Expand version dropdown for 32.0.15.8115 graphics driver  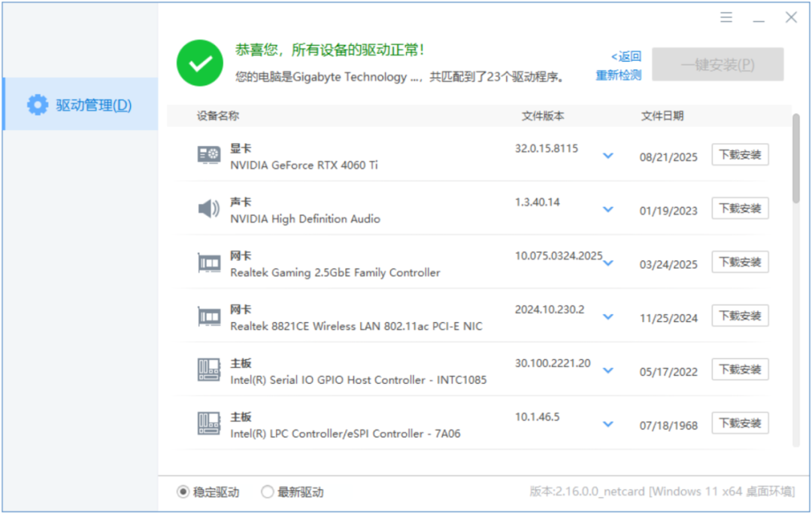pos(608,156)
